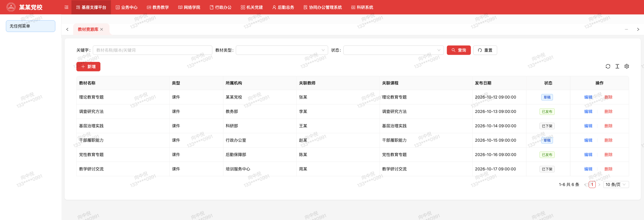
Task: Open 网络学院 menu
Action: pyautogui.click(x=189, y=7)
